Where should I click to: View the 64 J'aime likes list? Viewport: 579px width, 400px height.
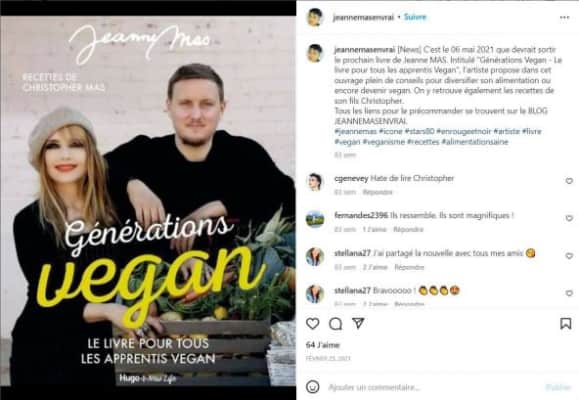pos(323,345)
